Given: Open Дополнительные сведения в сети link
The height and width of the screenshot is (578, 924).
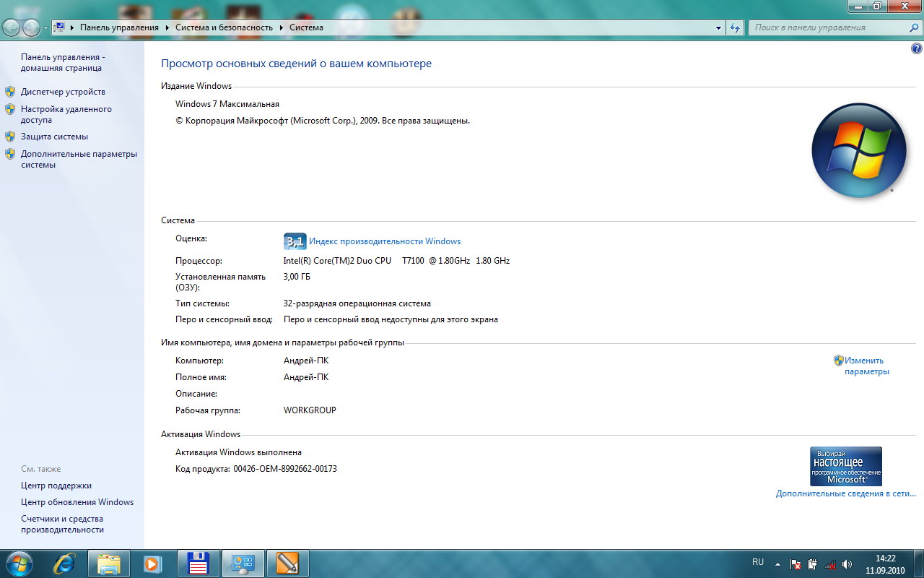Looking at the screenshot, I should click(x=846, y=493).
